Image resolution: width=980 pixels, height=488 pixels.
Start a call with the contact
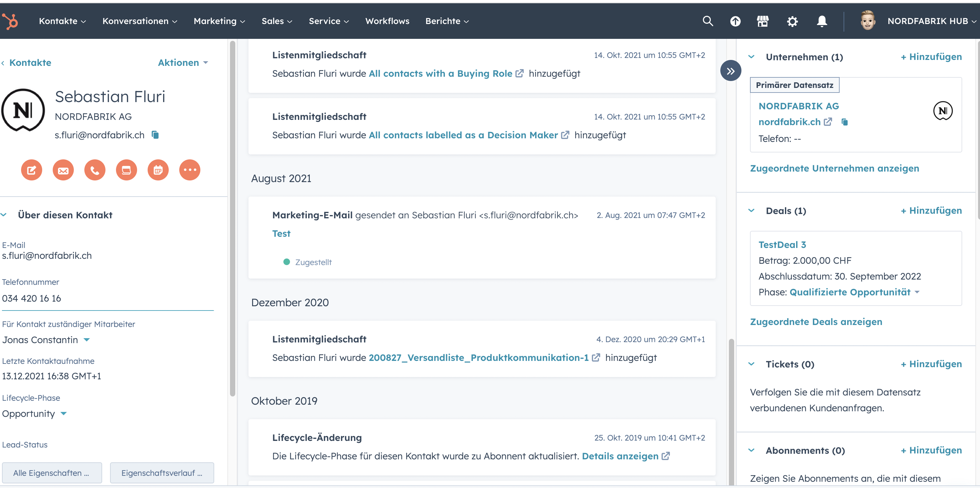pos(94,170)
